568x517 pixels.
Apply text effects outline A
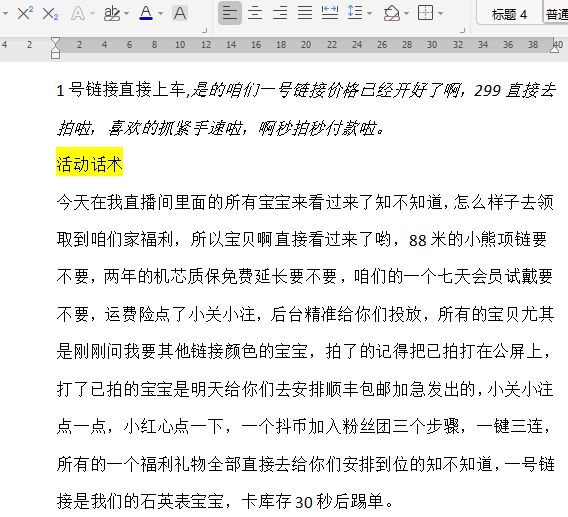click(78, 14)
